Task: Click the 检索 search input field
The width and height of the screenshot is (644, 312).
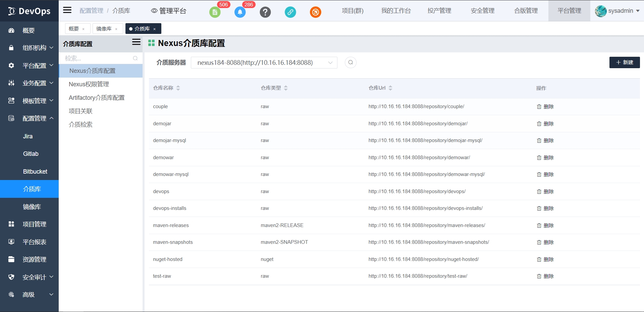Action: [97, 58]
